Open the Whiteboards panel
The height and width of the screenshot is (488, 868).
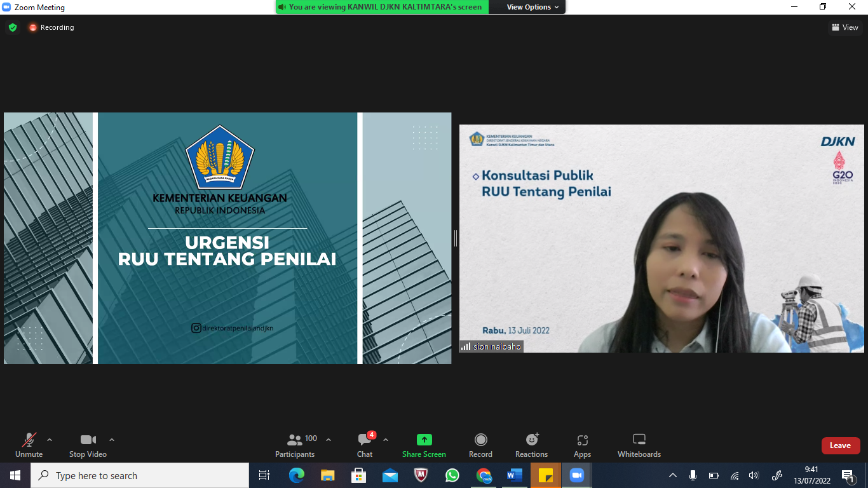pos(639,445)
